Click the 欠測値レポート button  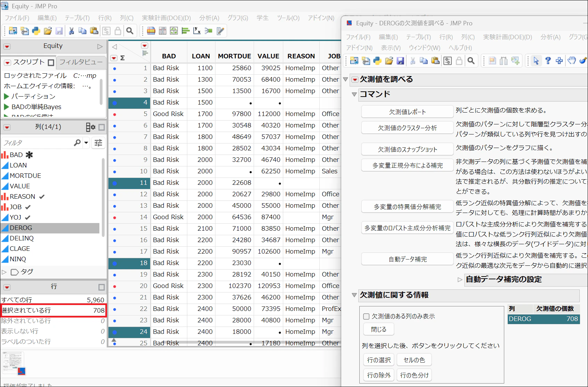pyautogui.click(x=407, y=112)
